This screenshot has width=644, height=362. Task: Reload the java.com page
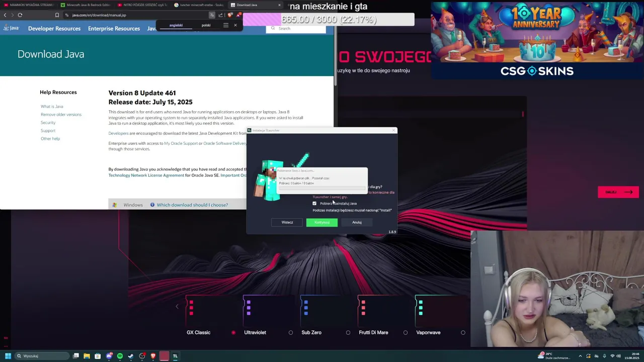[20, 15]
